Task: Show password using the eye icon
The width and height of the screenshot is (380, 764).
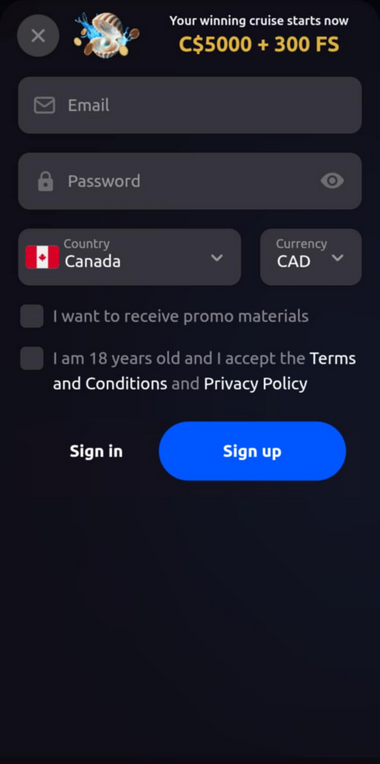Action: [332, 181]
